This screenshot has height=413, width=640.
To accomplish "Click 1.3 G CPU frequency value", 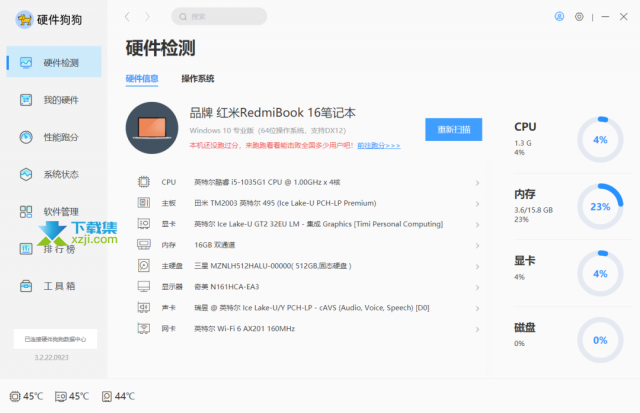I will [x=522, y=143].
